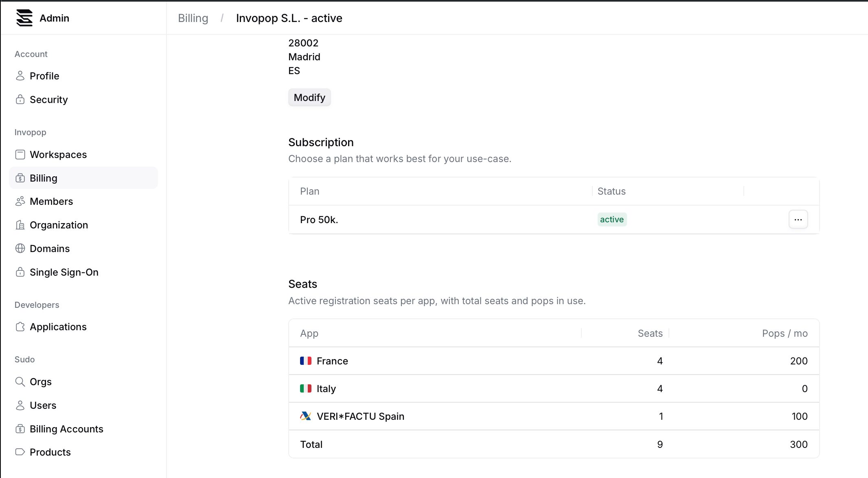Click the Products tag icon
Image resolution: width=868 pixels, height=478 pixels.
coord(20,452)
